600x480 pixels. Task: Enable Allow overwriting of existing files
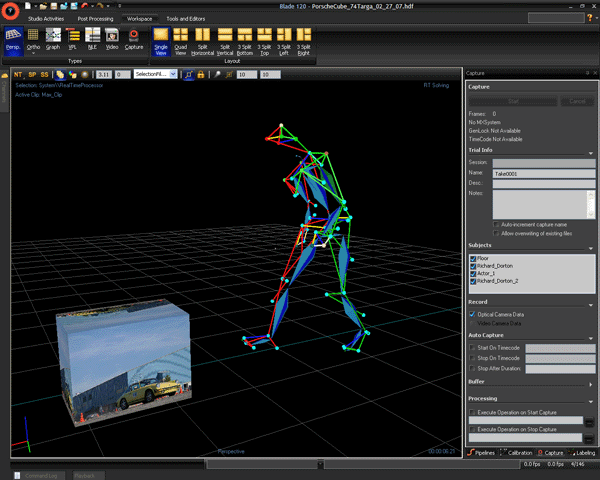(x=496, y=233)
